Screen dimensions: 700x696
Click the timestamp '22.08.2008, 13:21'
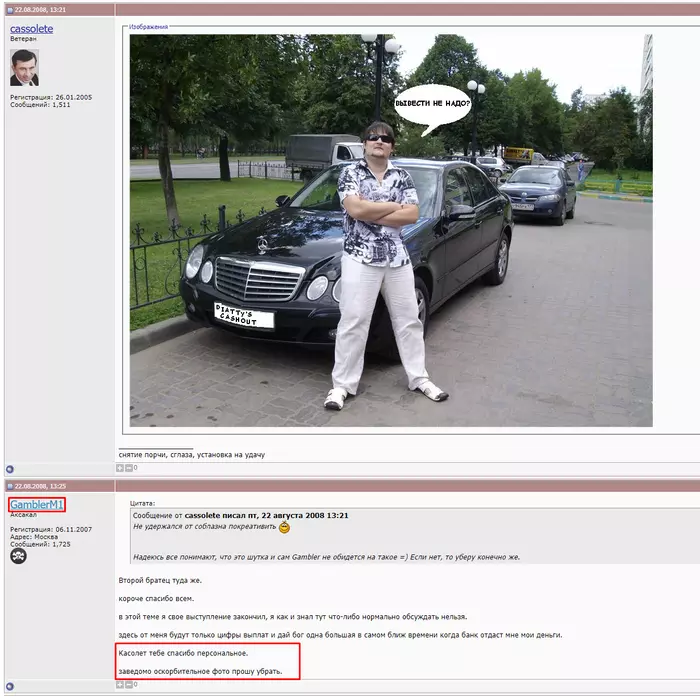40,10
